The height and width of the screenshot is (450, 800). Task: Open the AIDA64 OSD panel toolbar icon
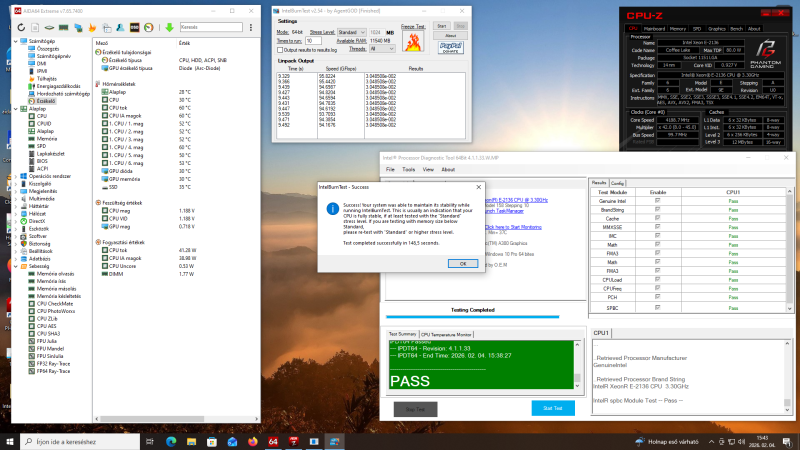pos(134,28)
